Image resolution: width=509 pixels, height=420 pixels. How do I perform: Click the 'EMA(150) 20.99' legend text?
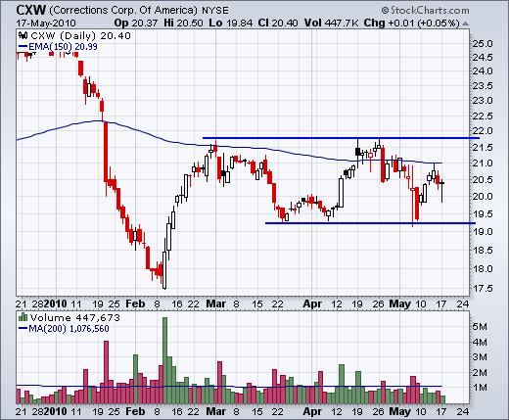click(63, 47)
